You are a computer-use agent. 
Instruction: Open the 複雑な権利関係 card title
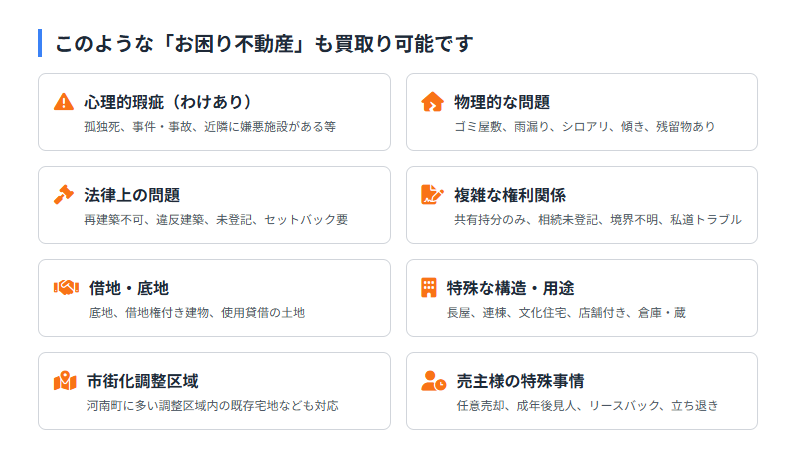pyautogui.click(x=510, y=195)
